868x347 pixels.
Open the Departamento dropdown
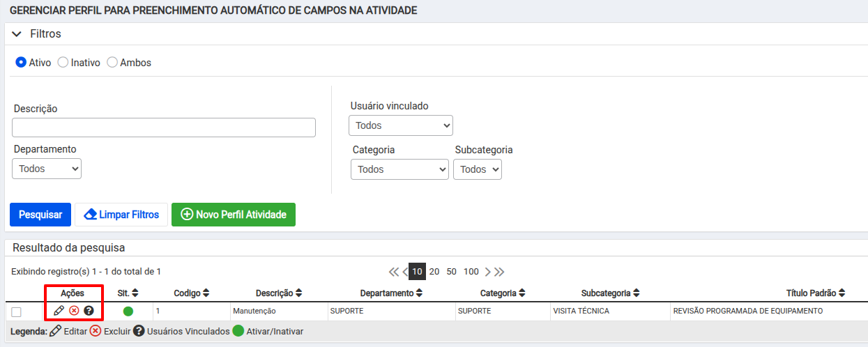[x=47, y=169]
